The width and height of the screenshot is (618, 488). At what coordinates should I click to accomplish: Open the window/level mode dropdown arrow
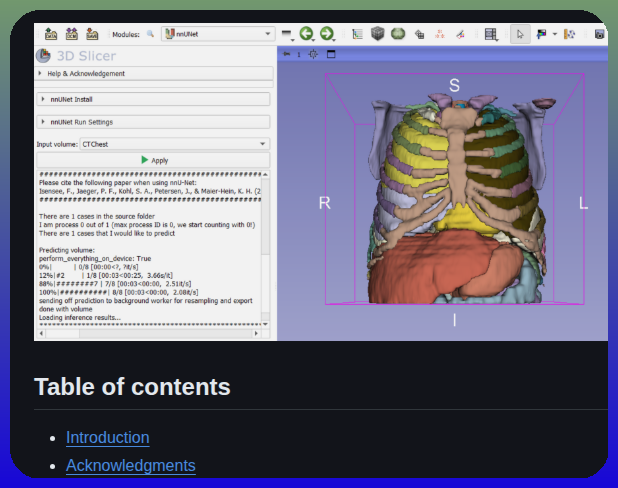click(555, 34)
